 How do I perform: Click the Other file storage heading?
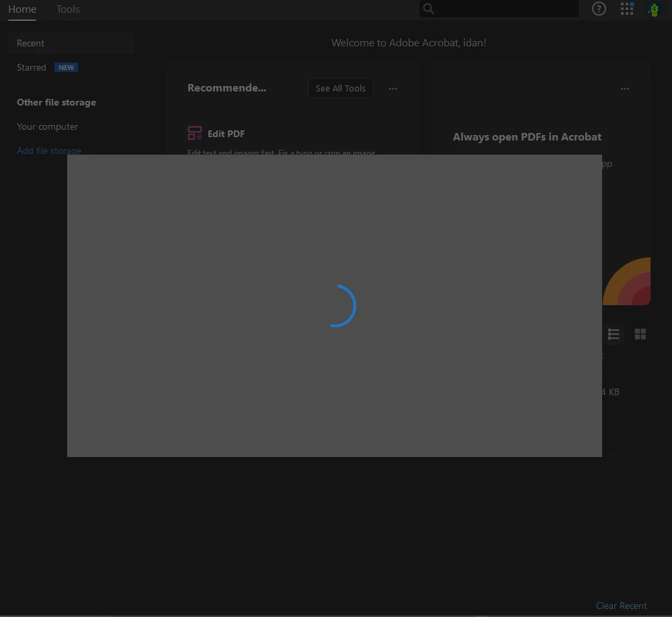(x=56, y=102)
